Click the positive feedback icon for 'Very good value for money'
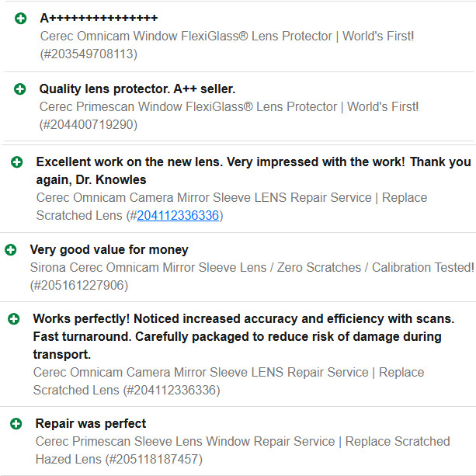476x476 pixels. click(x=11, y=250)
